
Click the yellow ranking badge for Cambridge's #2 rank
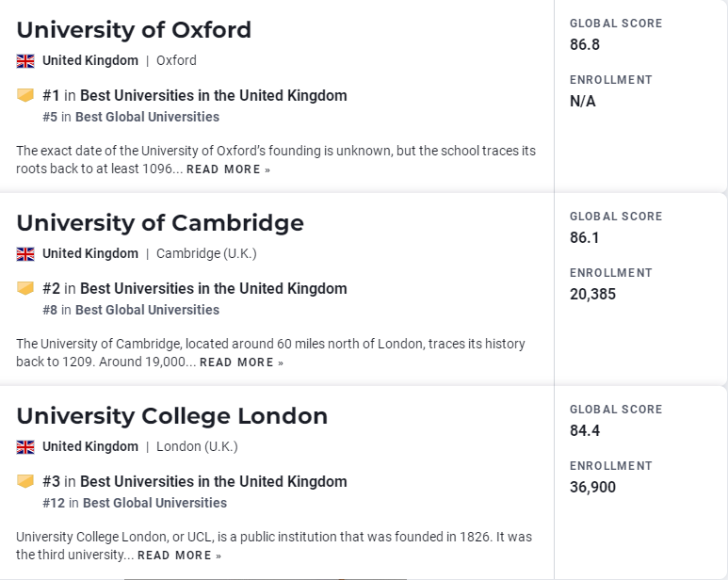pos(25,288)
